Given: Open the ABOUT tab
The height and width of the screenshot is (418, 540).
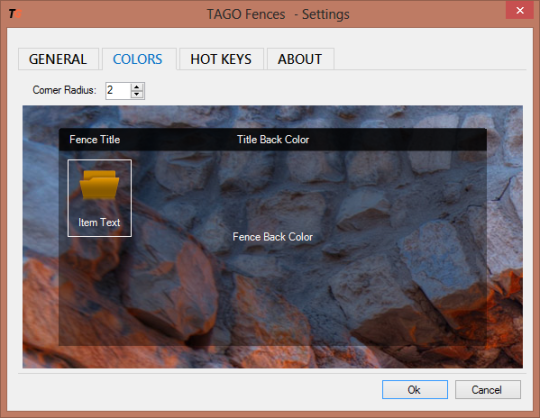Looking at the screenshot, I should click(x=300, y=59).
